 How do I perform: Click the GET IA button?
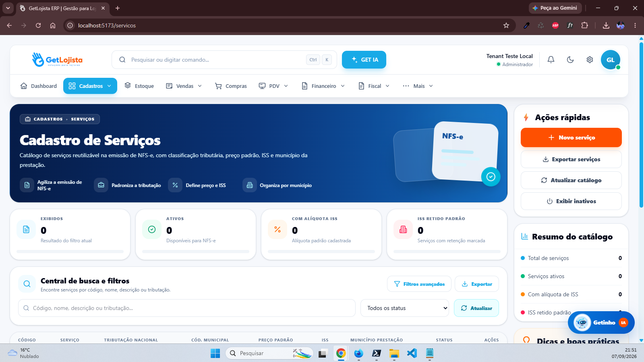tap(364, 60)
